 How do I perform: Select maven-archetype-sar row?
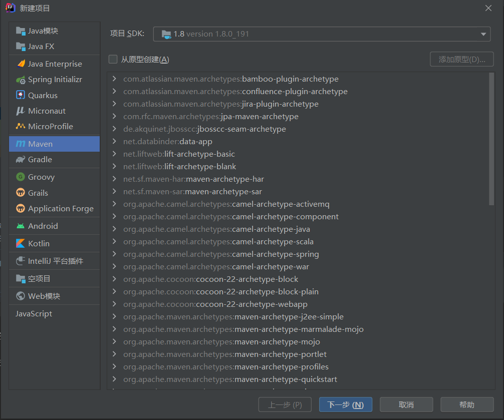(298, 191)
